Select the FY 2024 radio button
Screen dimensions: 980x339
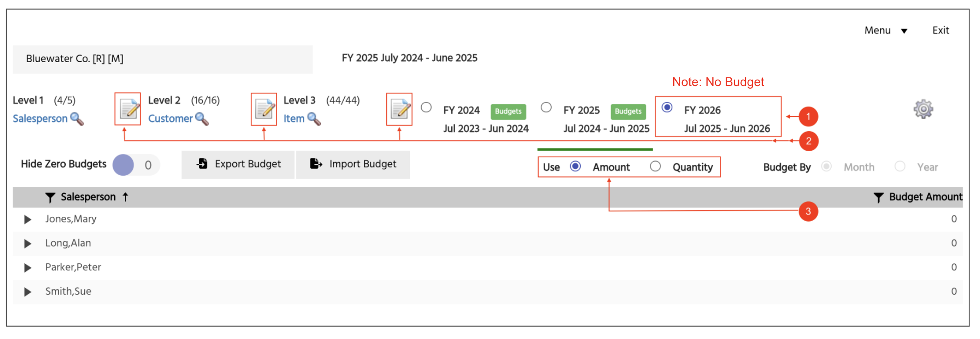pyautogui.click(x=426, y=107)
